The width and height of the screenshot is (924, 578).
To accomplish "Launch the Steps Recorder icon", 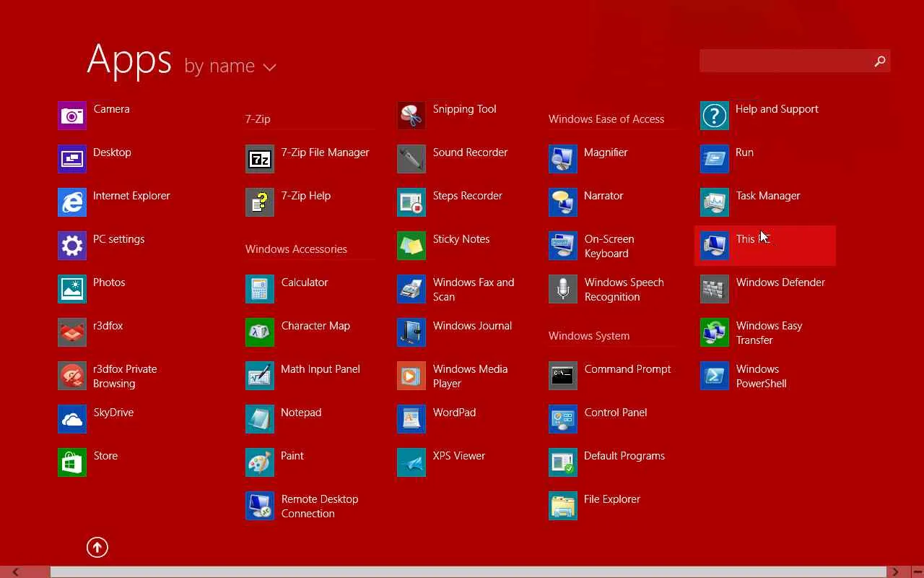I will (411, 202).
